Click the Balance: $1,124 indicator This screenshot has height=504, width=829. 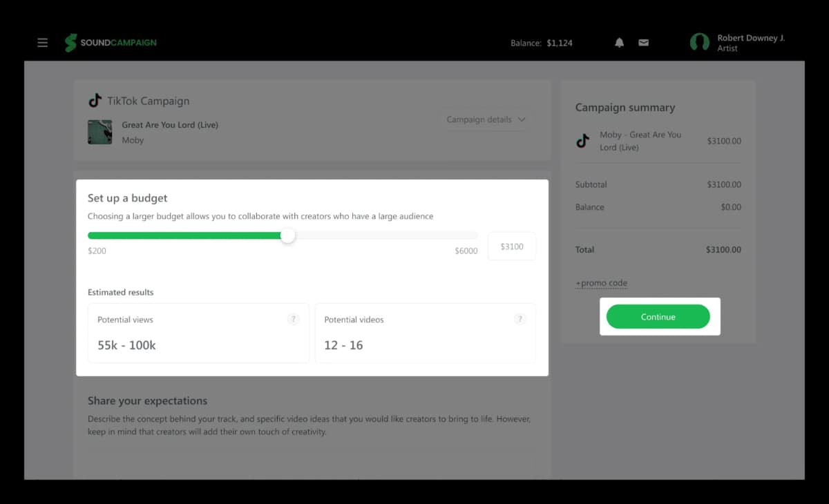pyautogui.click(x=542, y=43)
